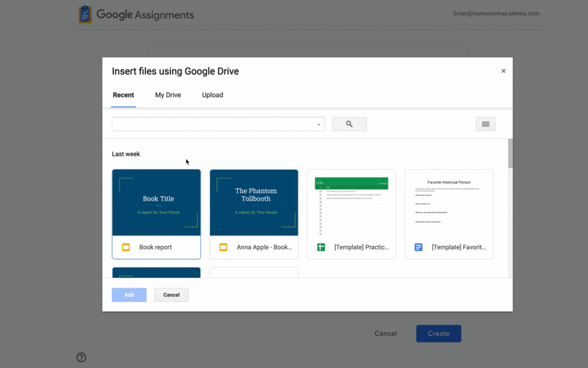Click the [Template] Practic... file name
This screenshot has width=588, height=368.
(x=362, y=247)
